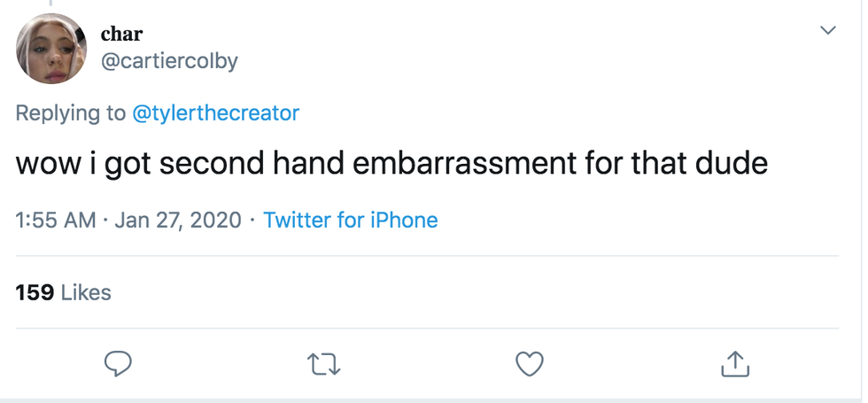This screenshot has width=868, height=403.
Task: Visit the @cartiercolby handle
Action: click(169, 60)
